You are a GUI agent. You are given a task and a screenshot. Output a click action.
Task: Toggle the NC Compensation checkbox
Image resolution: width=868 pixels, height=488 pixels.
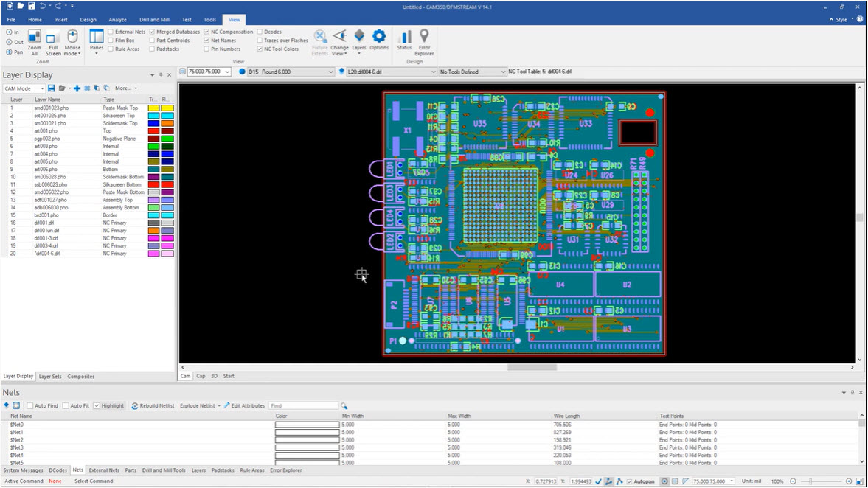(x=206, y=32)
